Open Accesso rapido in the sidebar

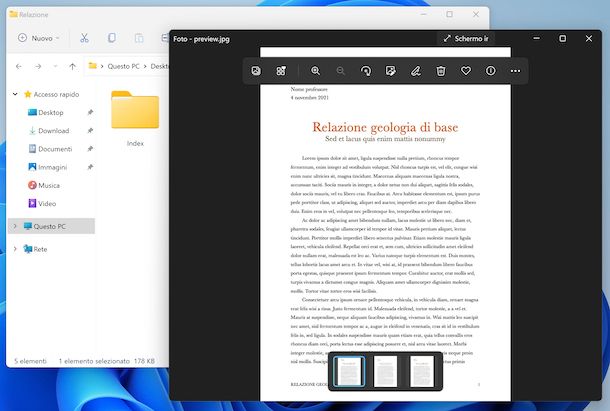point(52,94)
